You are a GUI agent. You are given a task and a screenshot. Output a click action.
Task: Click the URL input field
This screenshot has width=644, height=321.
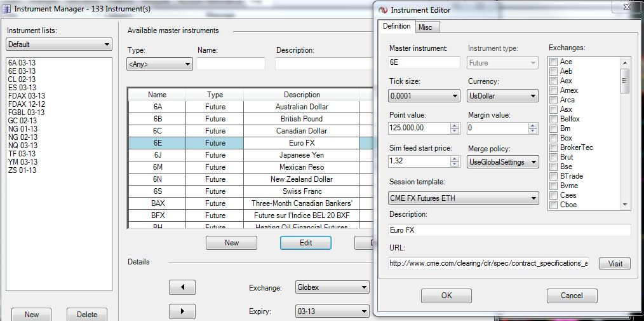tap(488, 263)
